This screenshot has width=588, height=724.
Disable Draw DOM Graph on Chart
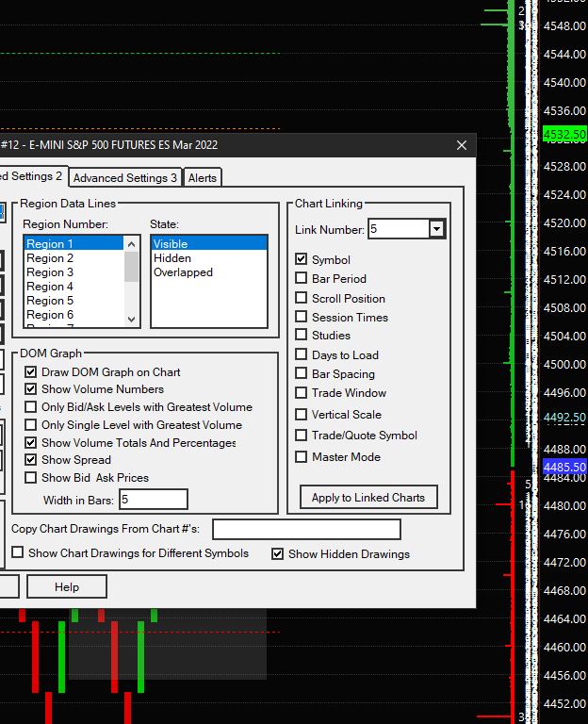point(31,372)
